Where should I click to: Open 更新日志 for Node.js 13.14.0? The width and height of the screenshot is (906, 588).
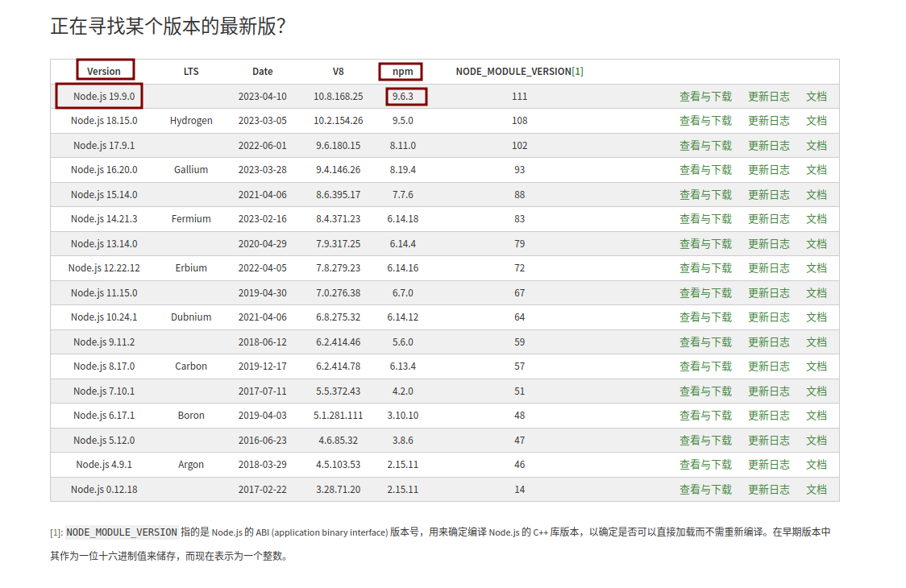tap(768, 244)
